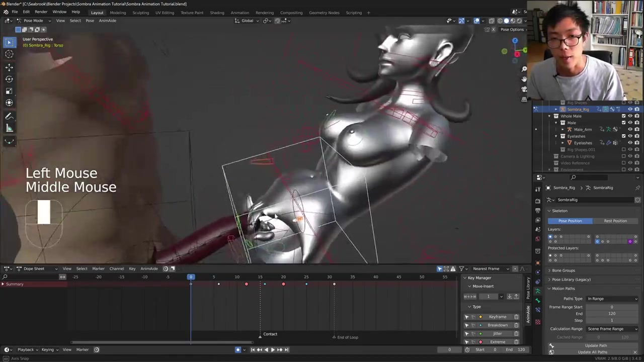
Task: Click the zoom magnifier gizmo in the viewport
Action: click(x=524, y=69)
